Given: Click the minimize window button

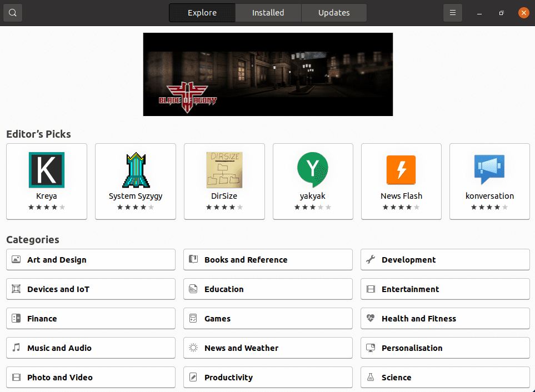Looking at the screenshot, I should point(479,13).
